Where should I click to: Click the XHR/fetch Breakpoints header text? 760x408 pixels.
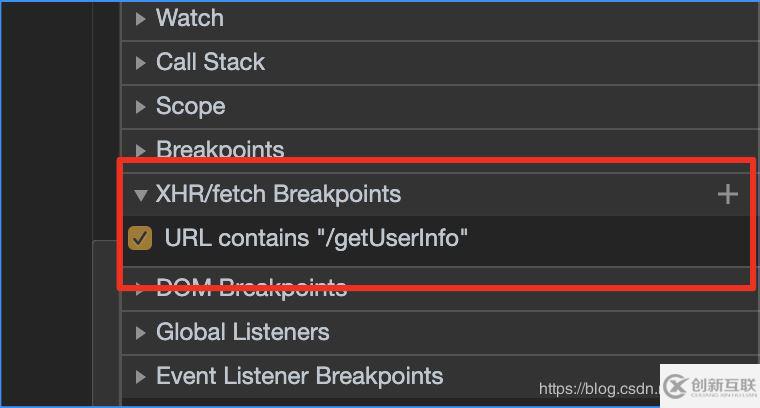(x=278, y=194)
